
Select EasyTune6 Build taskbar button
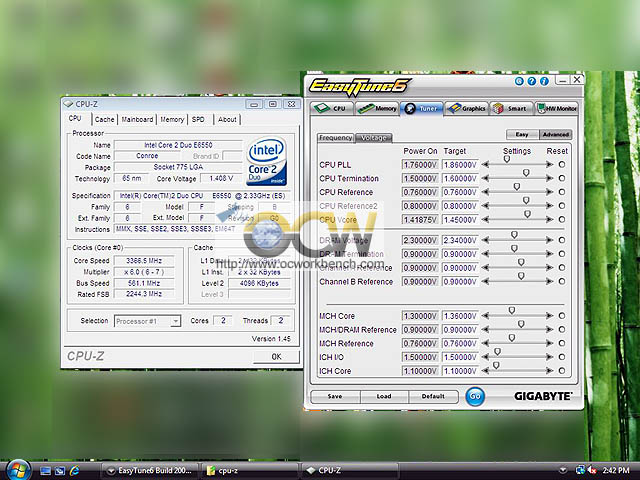tap(149, 471)
